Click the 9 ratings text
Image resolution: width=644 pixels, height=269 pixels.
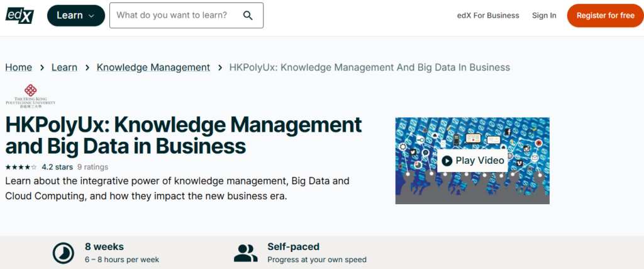(93, 167)
